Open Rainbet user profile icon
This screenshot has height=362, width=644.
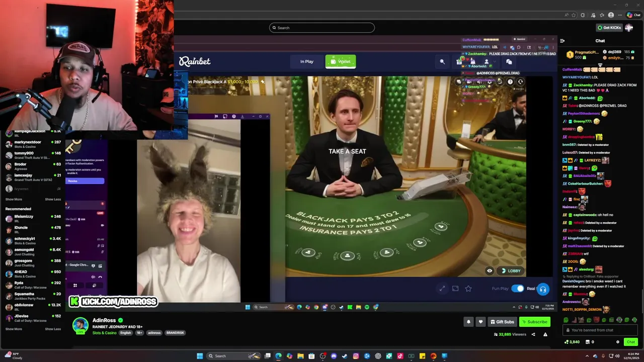pyautogui.click(x=486, y=61)
